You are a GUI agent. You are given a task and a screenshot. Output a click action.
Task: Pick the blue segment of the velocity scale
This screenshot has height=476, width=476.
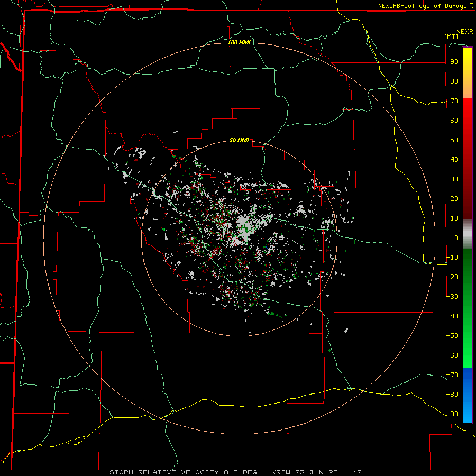coord(467,395)
